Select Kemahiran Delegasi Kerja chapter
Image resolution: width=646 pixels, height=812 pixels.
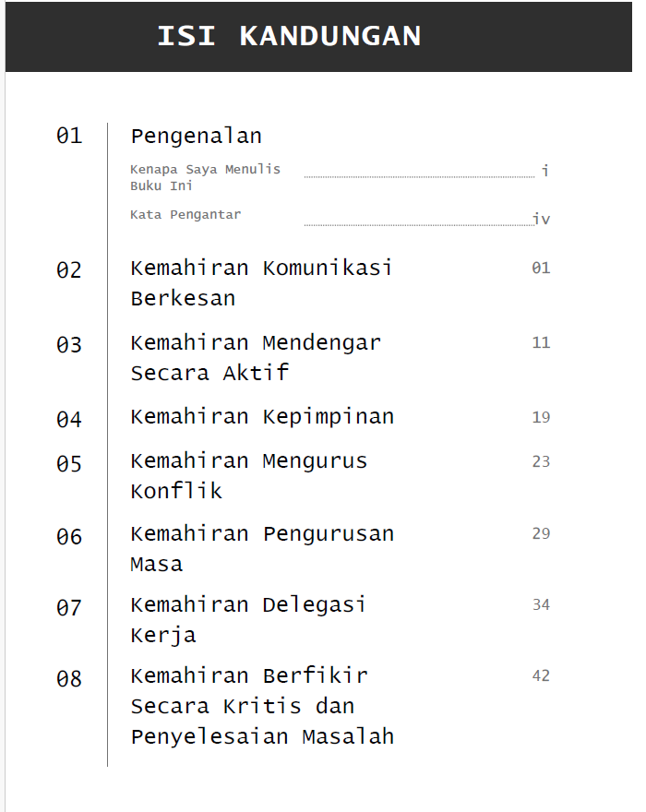248,619
